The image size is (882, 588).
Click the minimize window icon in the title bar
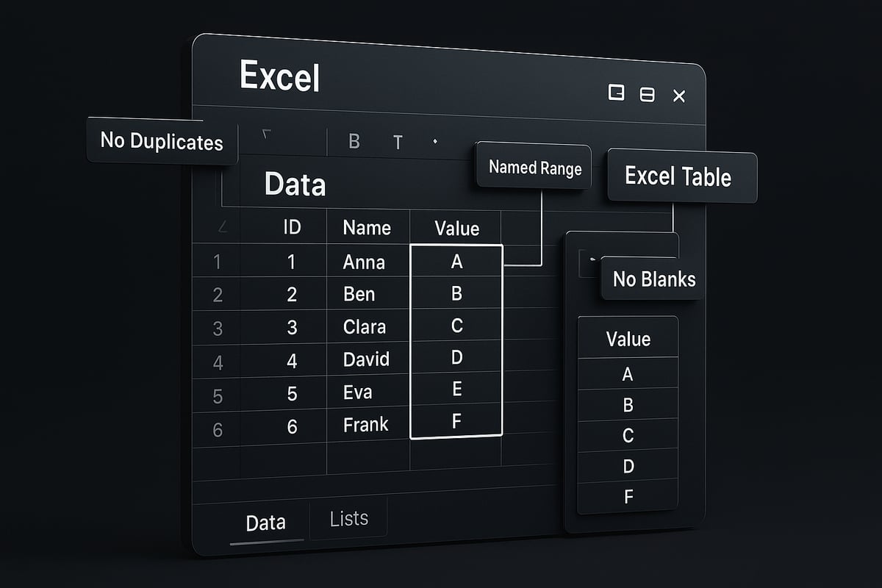[646, 96]
